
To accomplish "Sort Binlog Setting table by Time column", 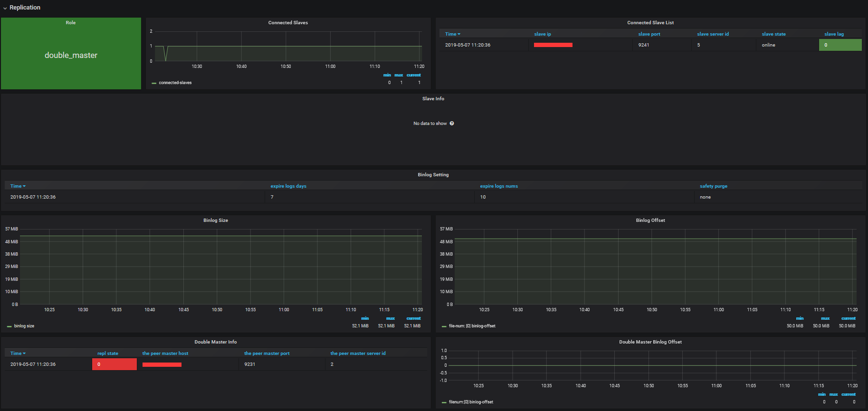I will 18,186.
